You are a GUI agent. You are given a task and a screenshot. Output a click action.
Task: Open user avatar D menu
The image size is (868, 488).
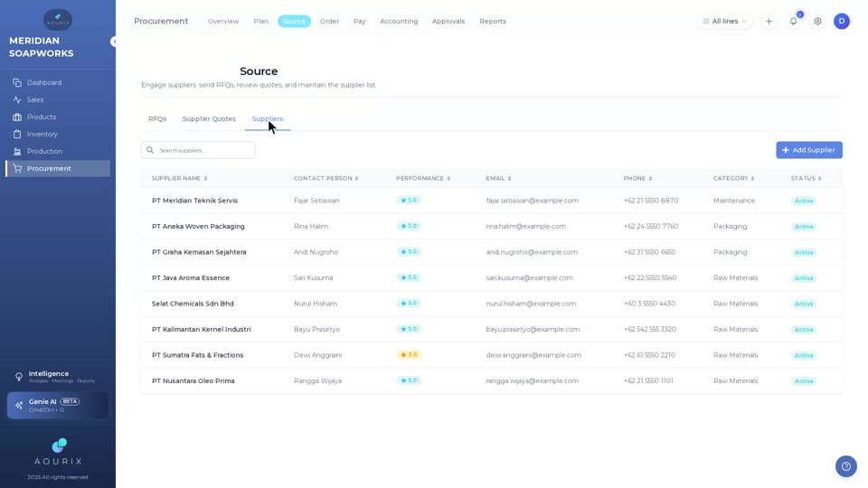(842, 21)
